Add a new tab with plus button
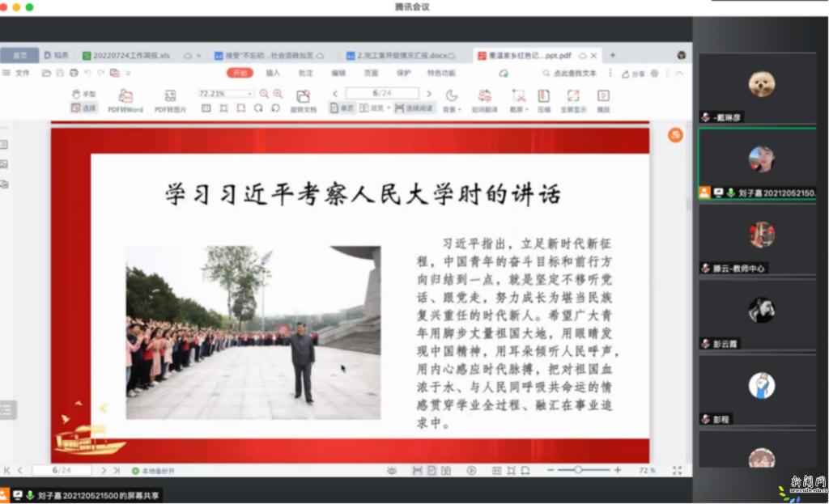Viewport: 829px width, 504px height. (x=613, y=55)
